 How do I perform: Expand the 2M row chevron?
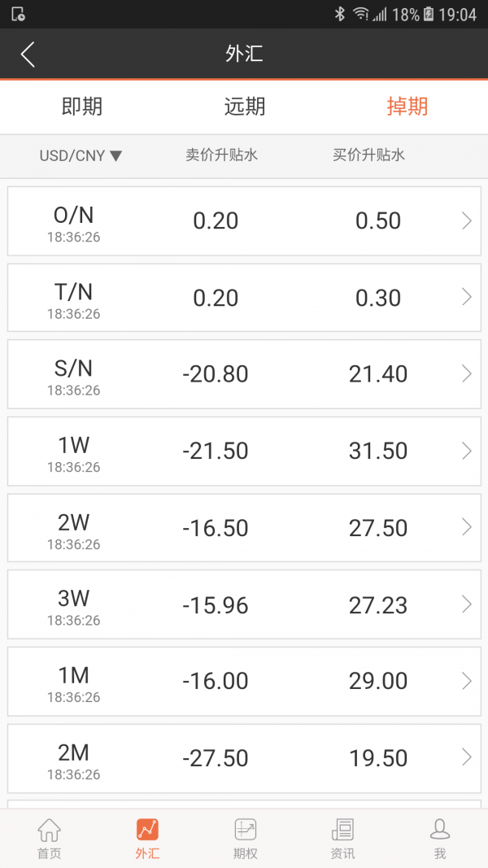pos(466,757)
